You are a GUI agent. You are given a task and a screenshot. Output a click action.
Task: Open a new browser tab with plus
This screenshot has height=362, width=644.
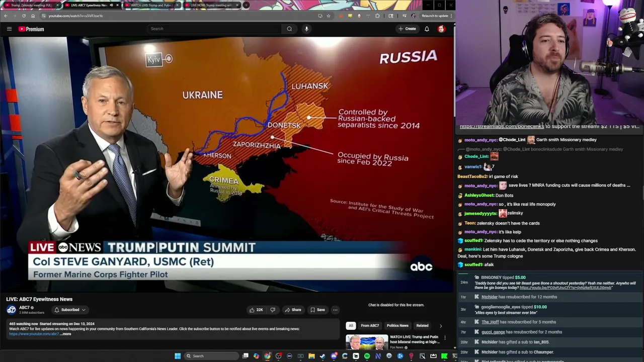click(246, 5)
